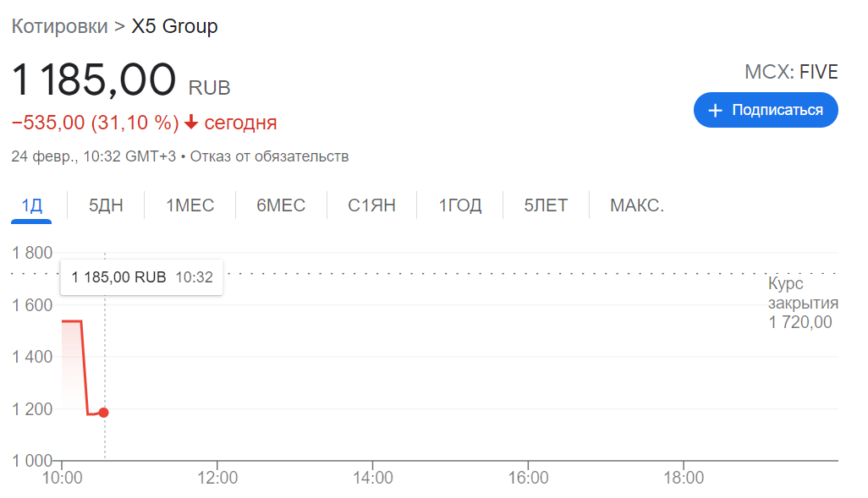Screen dimensions: 868x498
Task: Click the Подписаться follow button
Action: point(766,111)
